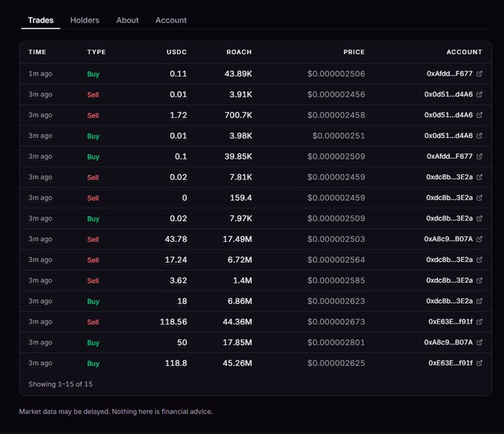This screenshot has height=434, width=504.
Task: Open external link icon for 3.98K ROACH trade
Action: [480, 136]
